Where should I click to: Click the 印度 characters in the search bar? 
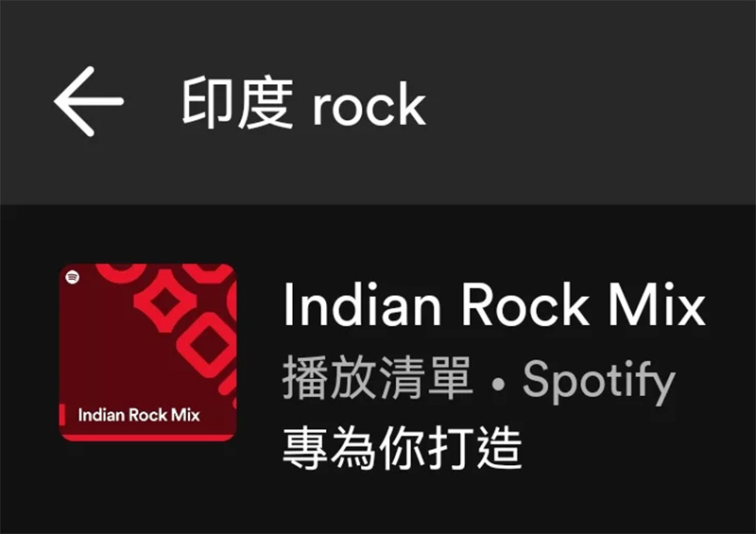[237, 103]
